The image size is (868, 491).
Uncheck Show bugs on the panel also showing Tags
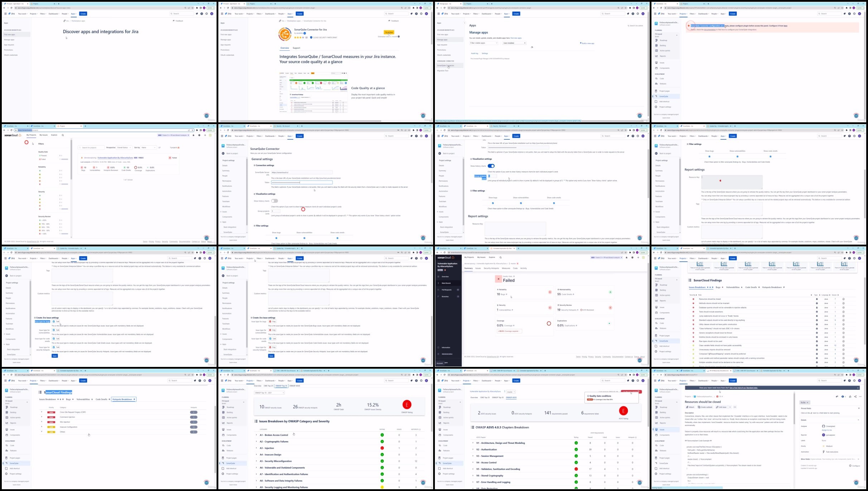pos(709,157)
